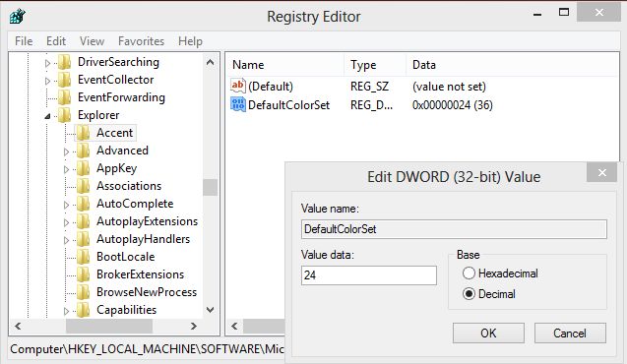Viewport: 627px width, 364px height.
Task: Confirm the DWORD value with OK
Action: 488,333
